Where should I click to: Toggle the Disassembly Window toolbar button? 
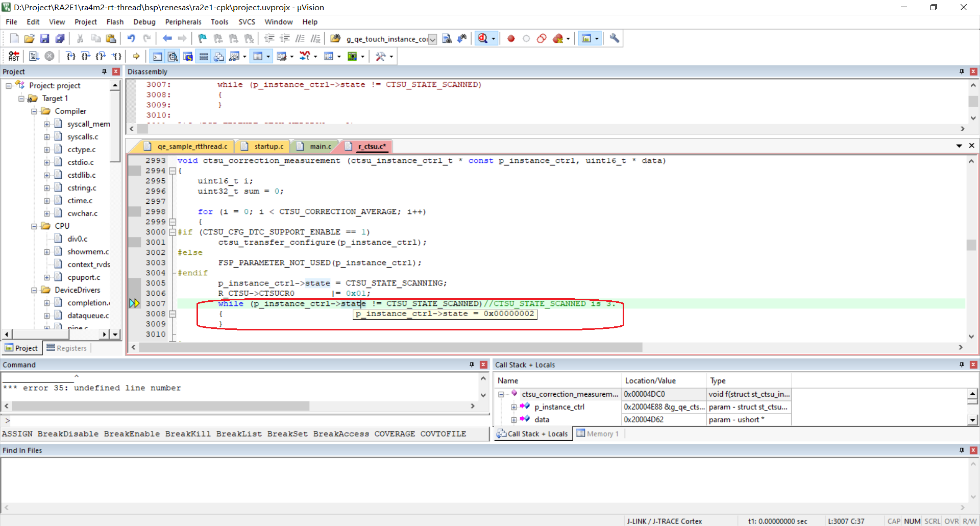[x=173, y=56]
